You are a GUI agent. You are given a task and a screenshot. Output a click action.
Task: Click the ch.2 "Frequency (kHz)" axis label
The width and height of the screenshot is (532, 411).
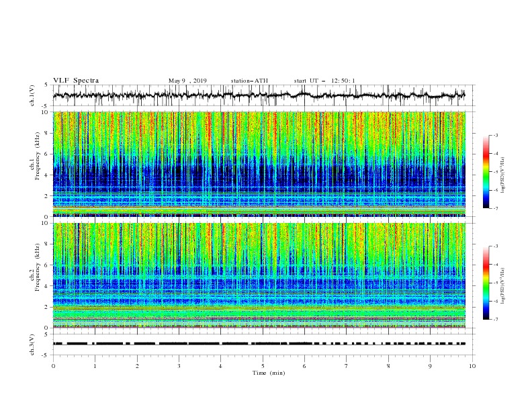point(38,267)
